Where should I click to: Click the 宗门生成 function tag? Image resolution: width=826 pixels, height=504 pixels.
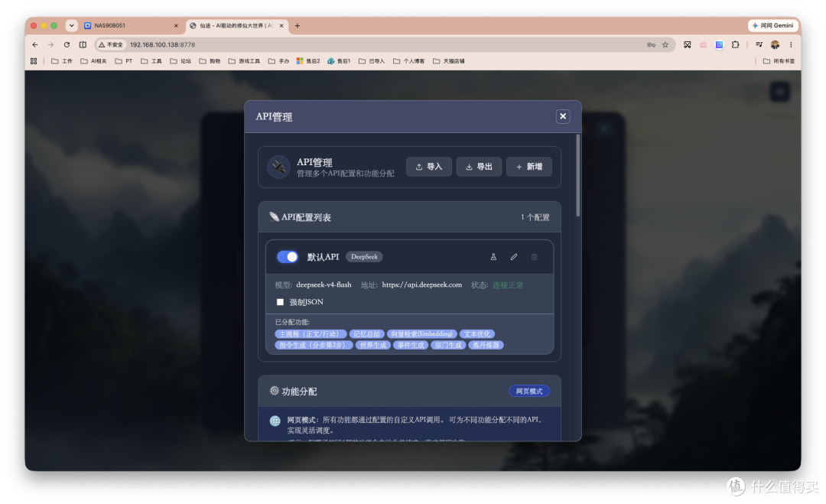click(x=448, y=345)
